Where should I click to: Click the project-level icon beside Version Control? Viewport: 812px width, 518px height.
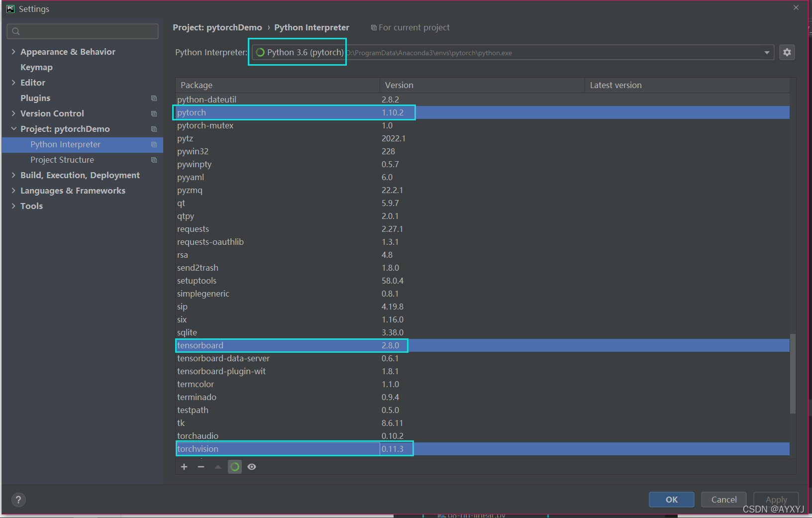154,113
